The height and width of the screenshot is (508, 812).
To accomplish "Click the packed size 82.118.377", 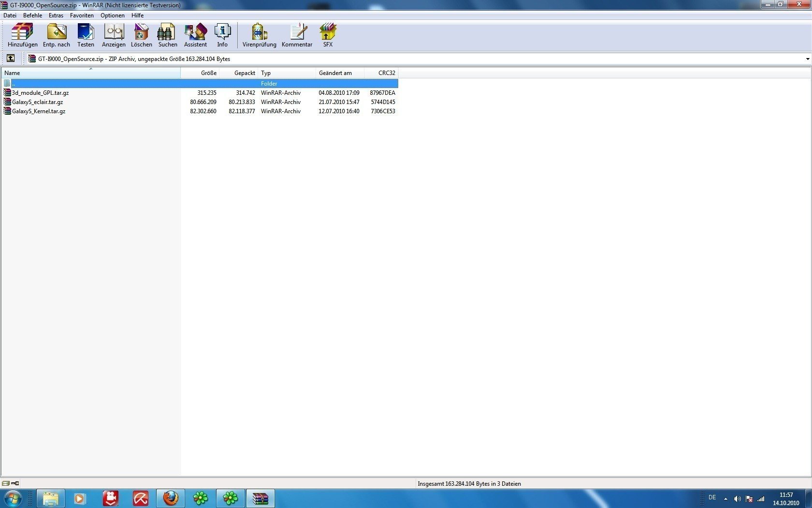I will pos(242,111).
